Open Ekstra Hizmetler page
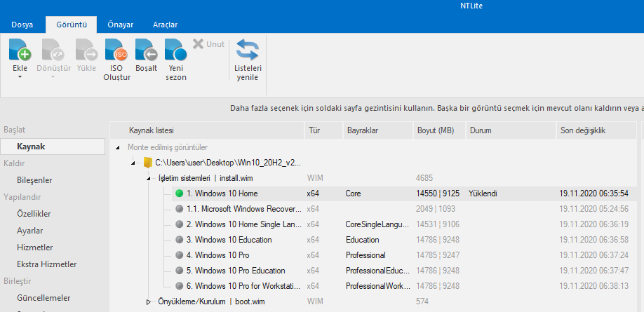The height and width of the screenshot is (312, 644). tap(47, 264)
